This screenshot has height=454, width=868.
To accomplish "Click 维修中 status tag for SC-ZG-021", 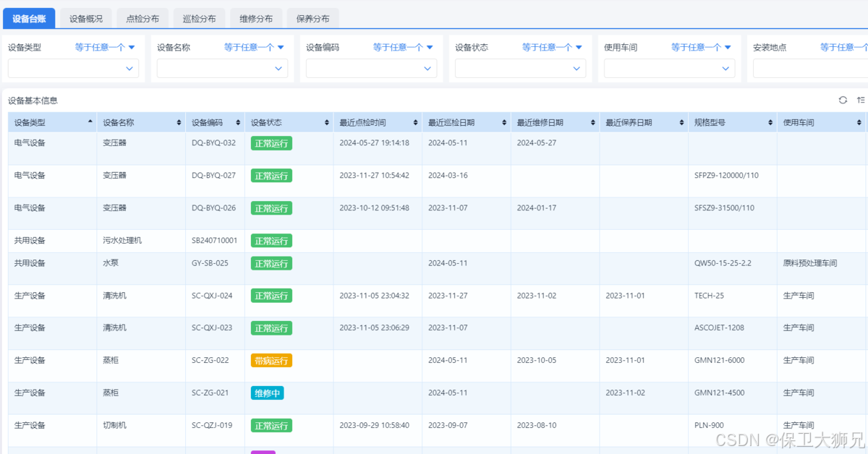I will coord(267,393).
